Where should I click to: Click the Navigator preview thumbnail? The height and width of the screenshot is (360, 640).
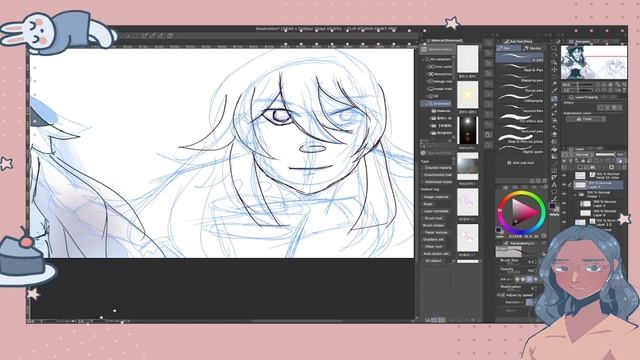[593, 62]
